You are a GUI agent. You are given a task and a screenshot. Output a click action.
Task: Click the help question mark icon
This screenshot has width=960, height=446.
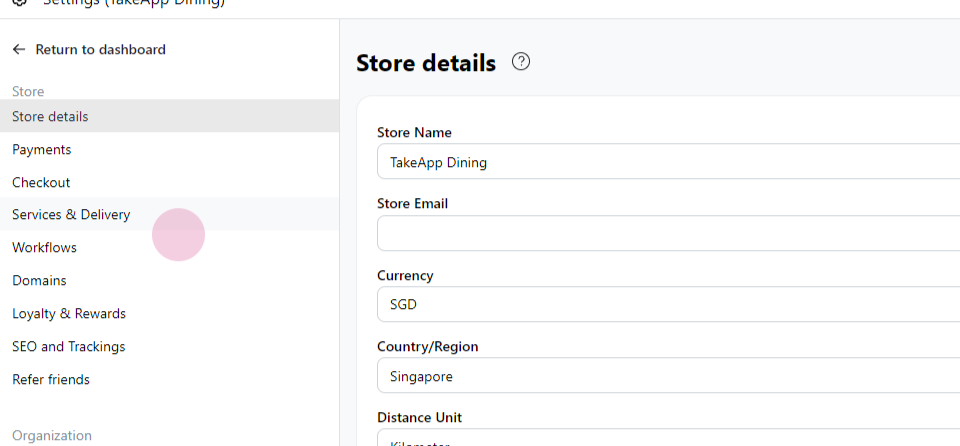coord(521,61)
